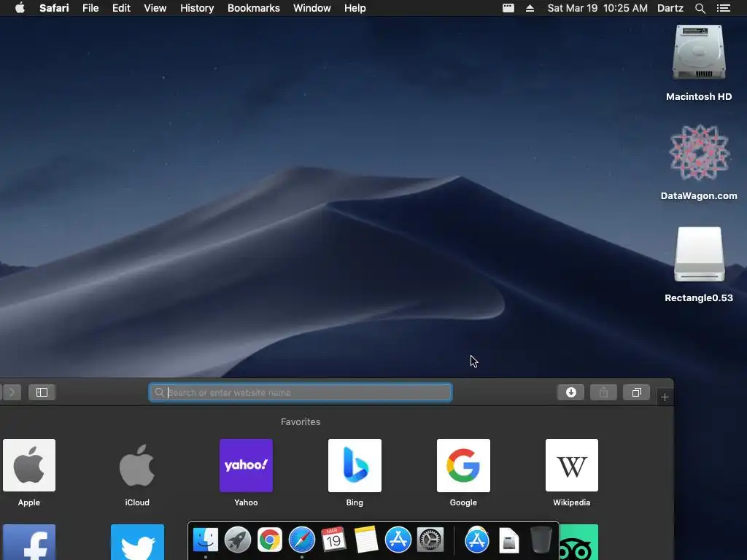Open the Help menu
The height and width of the screenshot is (560, 747).
pyautogui.click(x=355, y=8)
